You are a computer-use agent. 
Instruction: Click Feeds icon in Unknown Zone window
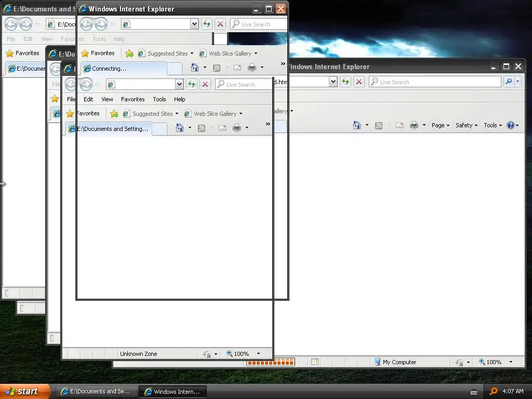[202, 128]
